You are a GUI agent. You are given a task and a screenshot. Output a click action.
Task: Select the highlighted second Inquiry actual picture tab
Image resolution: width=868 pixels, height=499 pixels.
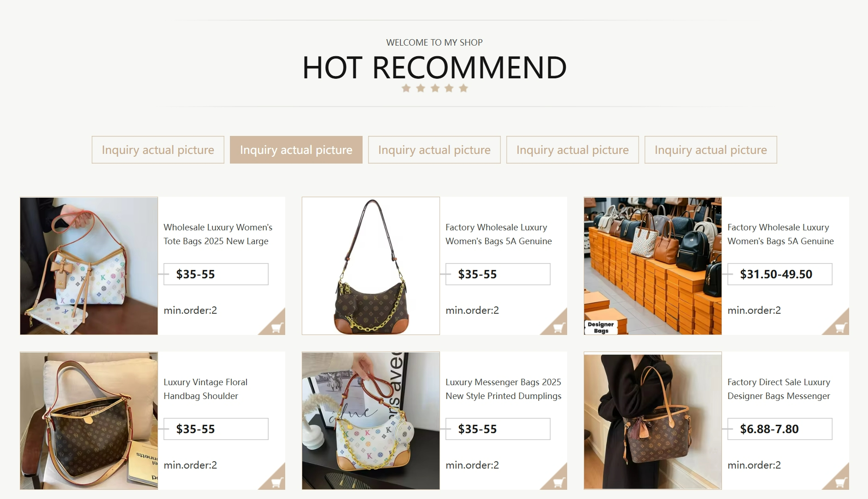click(296, 150)
